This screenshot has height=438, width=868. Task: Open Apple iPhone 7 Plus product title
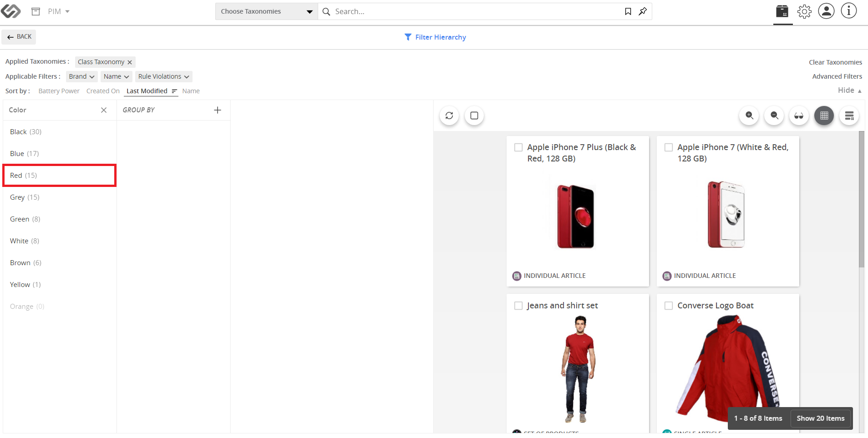(582, 153)
